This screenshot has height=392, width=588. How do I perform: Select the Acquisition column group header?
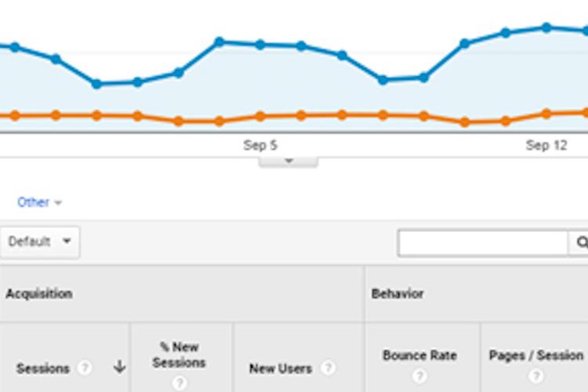tap(39, 294)
